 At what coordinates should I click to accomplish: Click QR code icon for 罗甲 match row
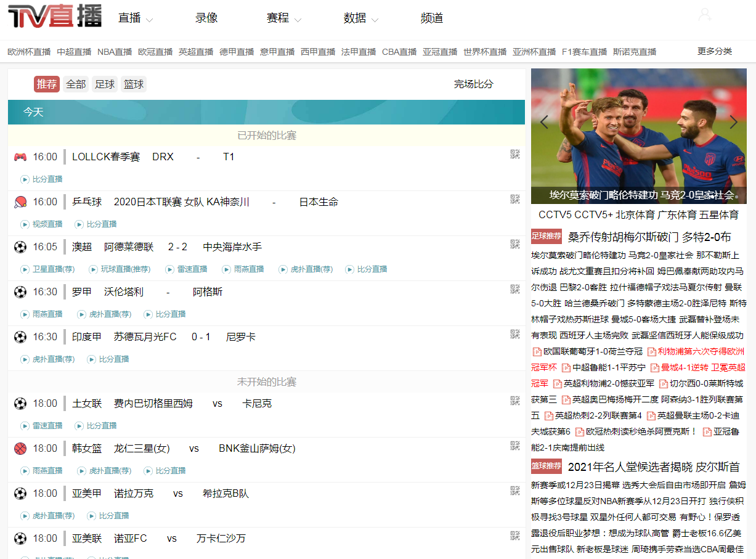(x=515, y=289)
